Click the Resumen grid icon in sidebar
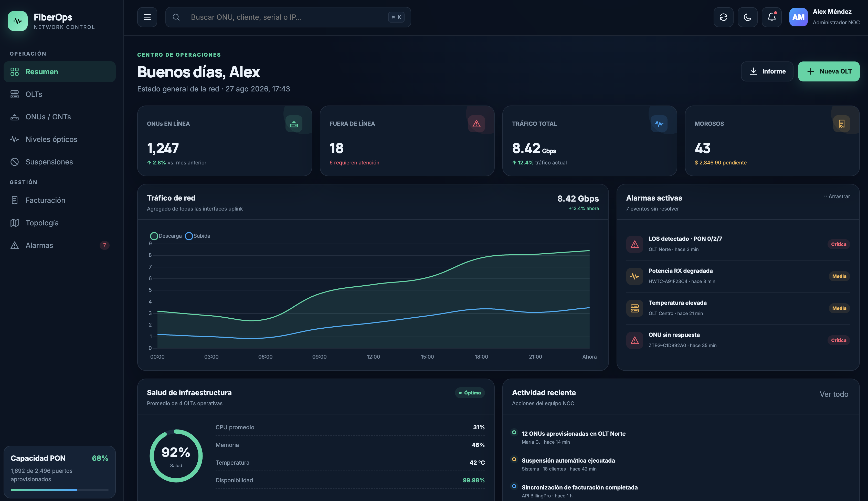868x501 pixels. coord(14,71)
